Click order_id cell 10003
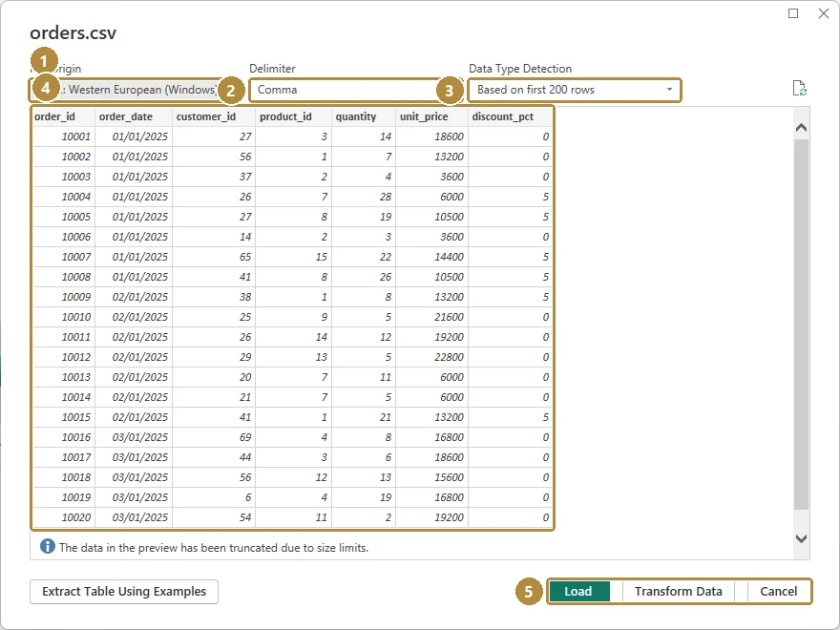 tap(64, 177)
